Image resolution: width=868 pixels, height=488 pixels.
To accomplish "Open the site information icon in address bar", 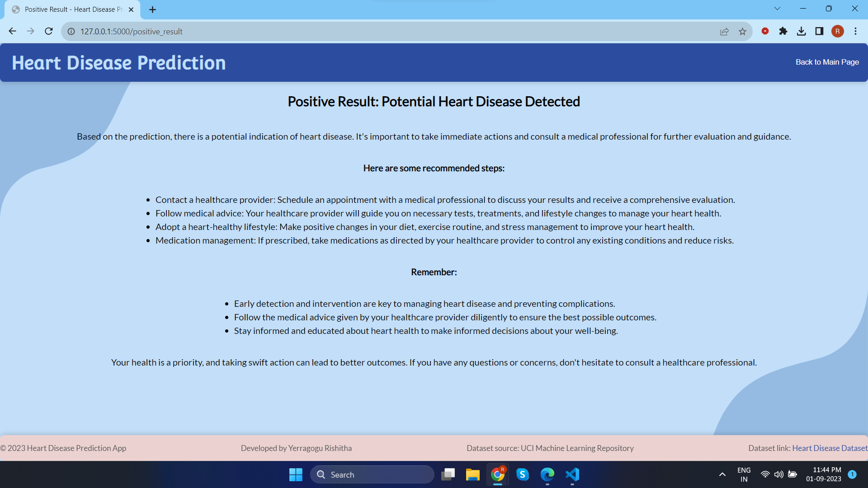I will pyautogui.click(x=71, y=31).
